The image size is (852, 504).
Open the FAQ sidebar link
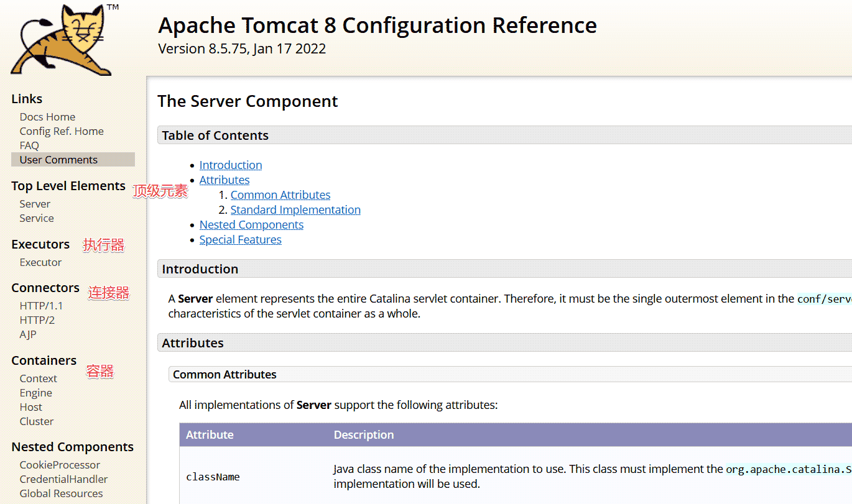tap(29, 145)
